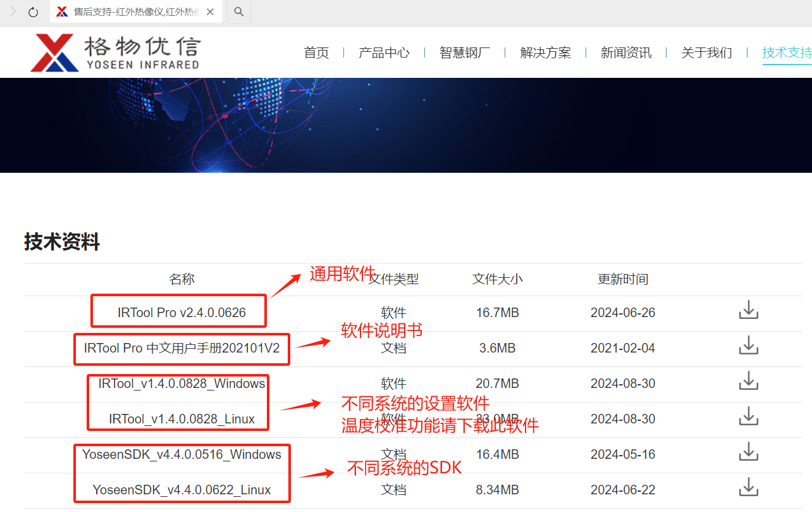The image size is (812, 512).
Task: Click the 2024-06-26 date cell
Action: [x=623, y=313]
